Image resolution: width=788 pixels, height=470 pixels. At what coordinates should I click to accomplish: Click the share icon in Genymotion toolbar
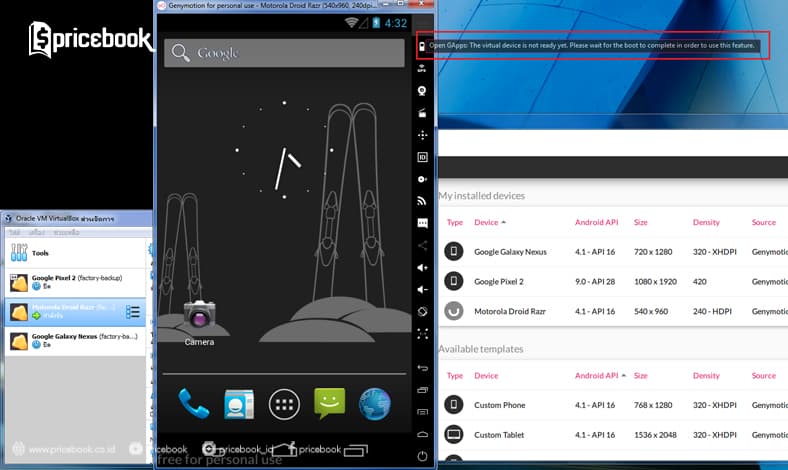(422, 245)
